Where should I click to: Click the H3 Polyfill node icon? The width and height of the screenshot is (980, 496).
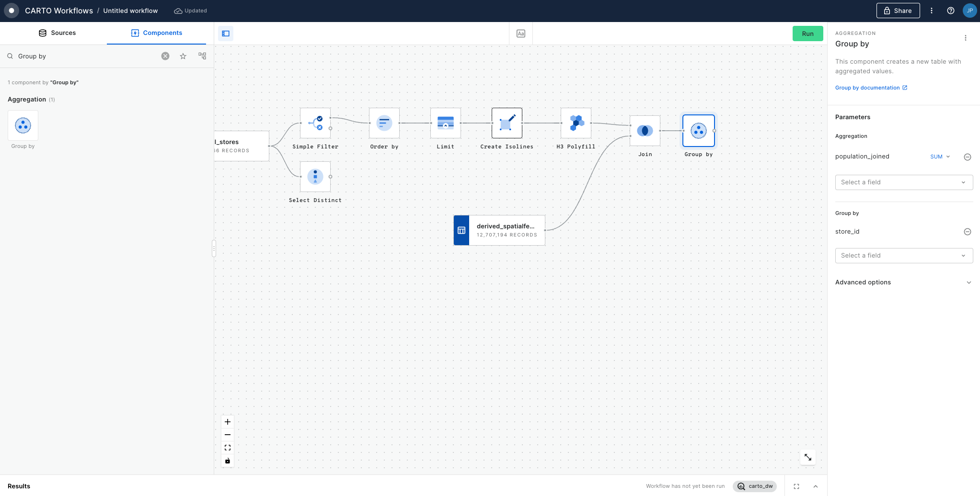pyautogui.click(x=576, y=123)
